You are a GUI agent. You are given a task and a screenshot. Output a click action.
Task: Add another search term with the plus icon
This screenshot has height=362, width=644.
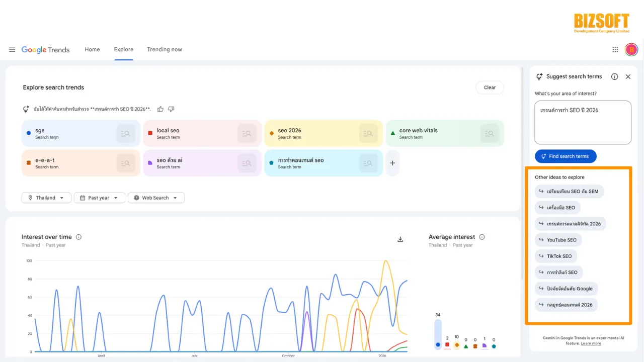coord(392,163)
